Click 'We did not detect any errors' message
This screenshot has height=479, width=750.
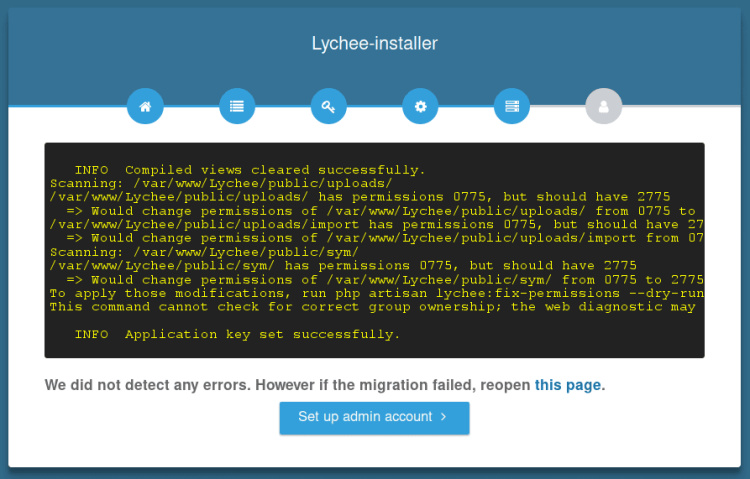coord(288,385)
